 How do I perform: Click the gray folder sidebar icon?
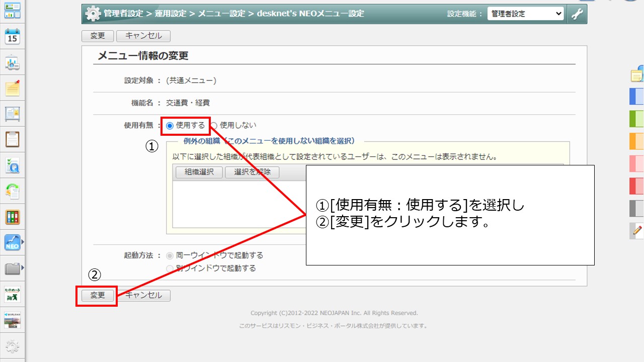coord(12,268)
